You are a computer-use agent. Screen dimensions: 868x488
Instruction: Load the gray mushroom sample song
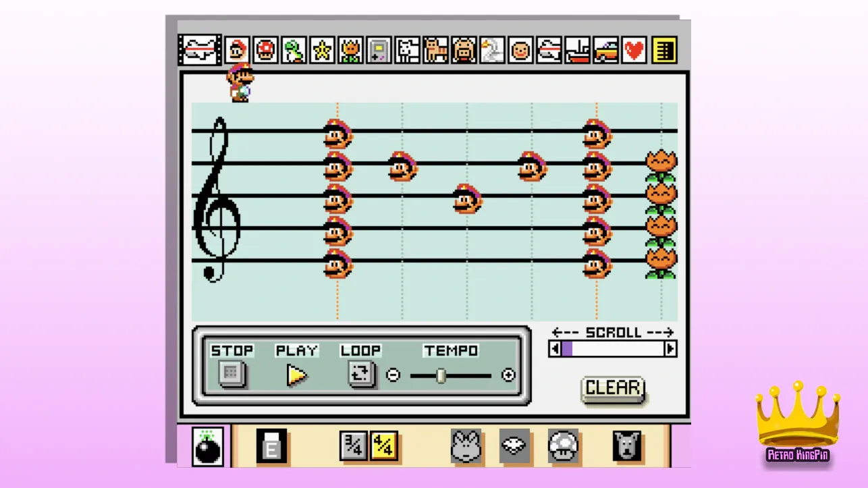click(563, 446)
